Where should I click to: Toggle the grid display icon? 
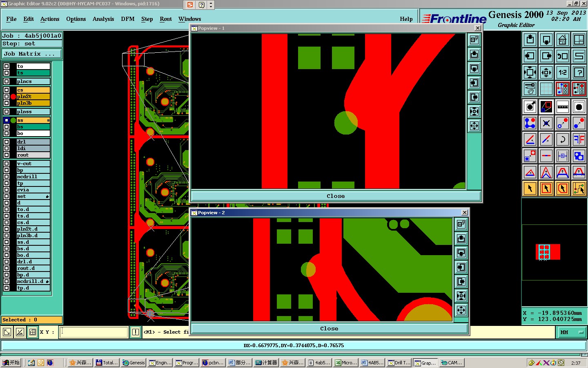pyautogui.click(x=546, y=88)
